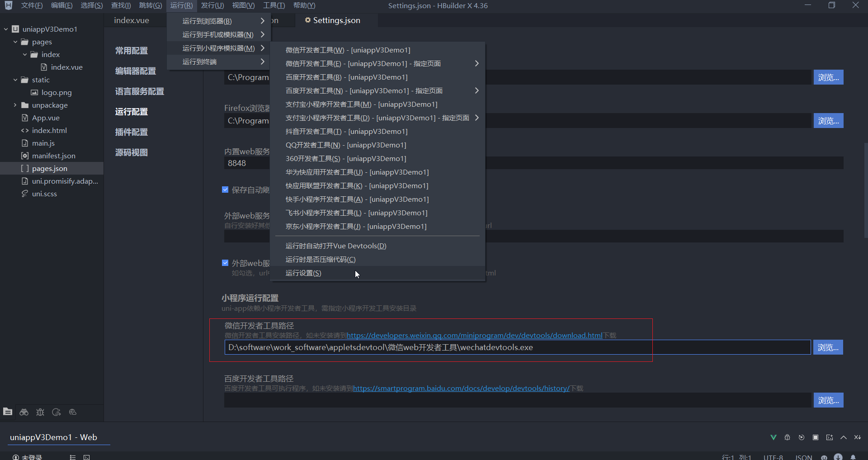Screen dimensions: 868x460
Task: Click the terminal icon in status bar
Action: point(87,457)
